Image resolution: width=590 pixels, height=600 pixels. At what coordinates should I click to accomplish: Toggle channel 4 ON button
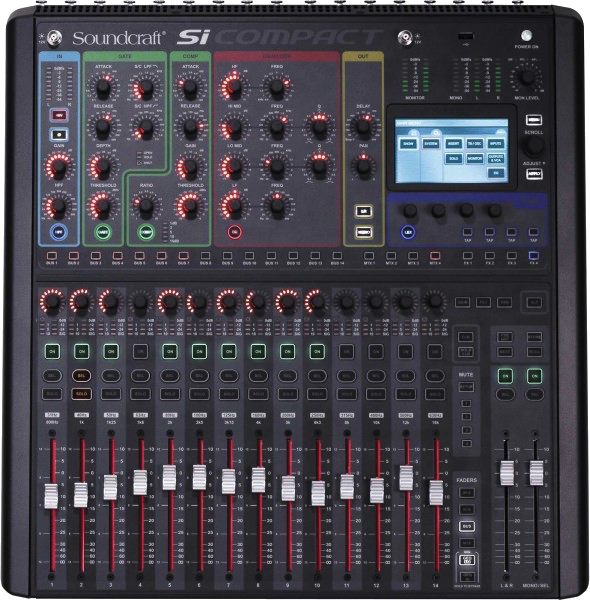point(140,351)
